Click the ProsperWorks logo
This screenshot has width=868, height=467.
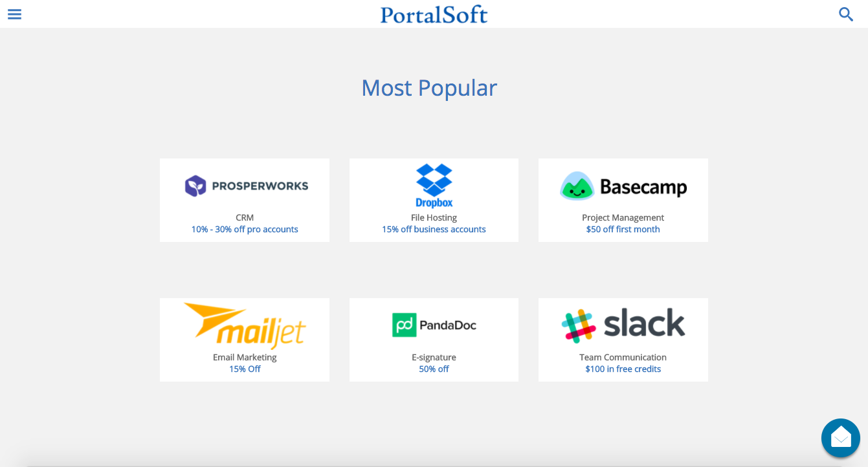click(247, 186)
